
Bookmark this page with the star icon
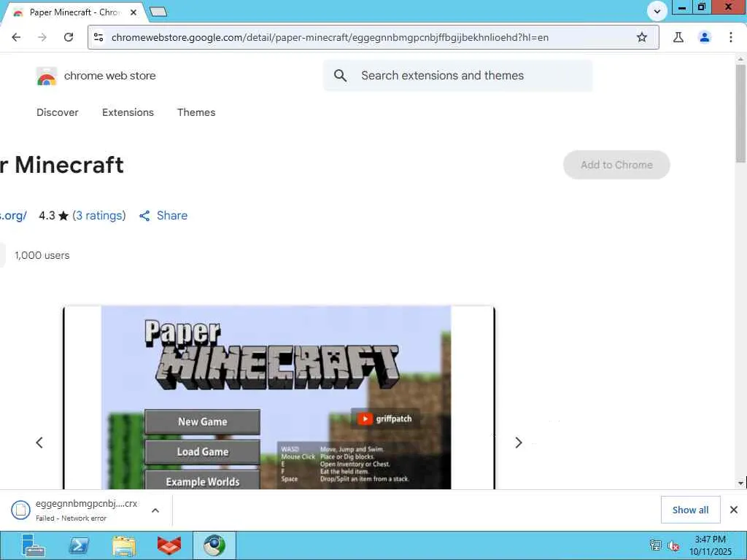coord(642,37)
